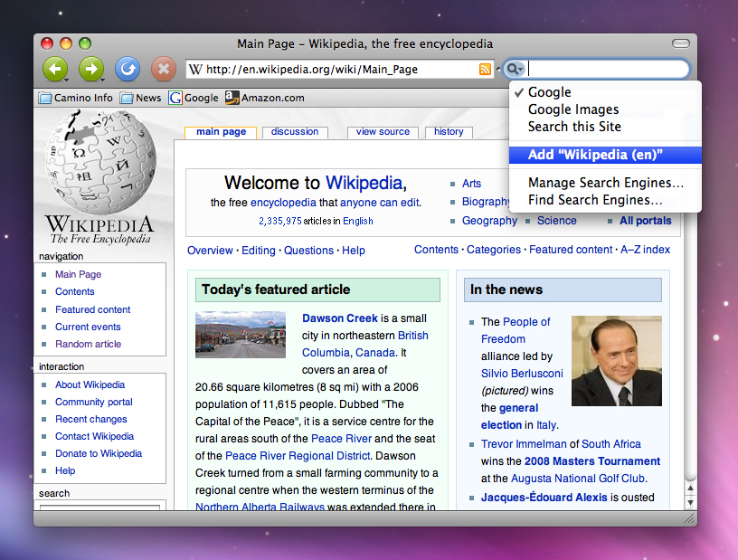Image resolution: width=738 pixels, height=560 pixels.
Task: Open the People of Freedom link
Action: (x=516, y=330)
